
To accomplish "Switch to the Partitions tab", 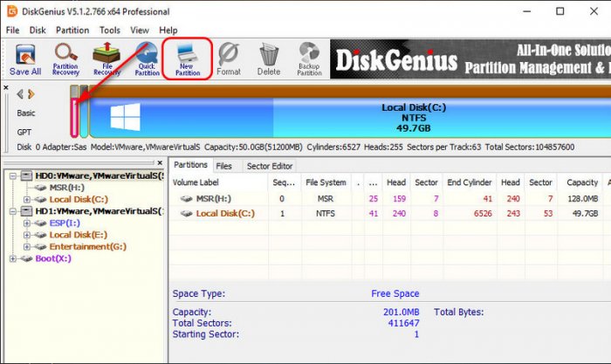I will [190, 165].
